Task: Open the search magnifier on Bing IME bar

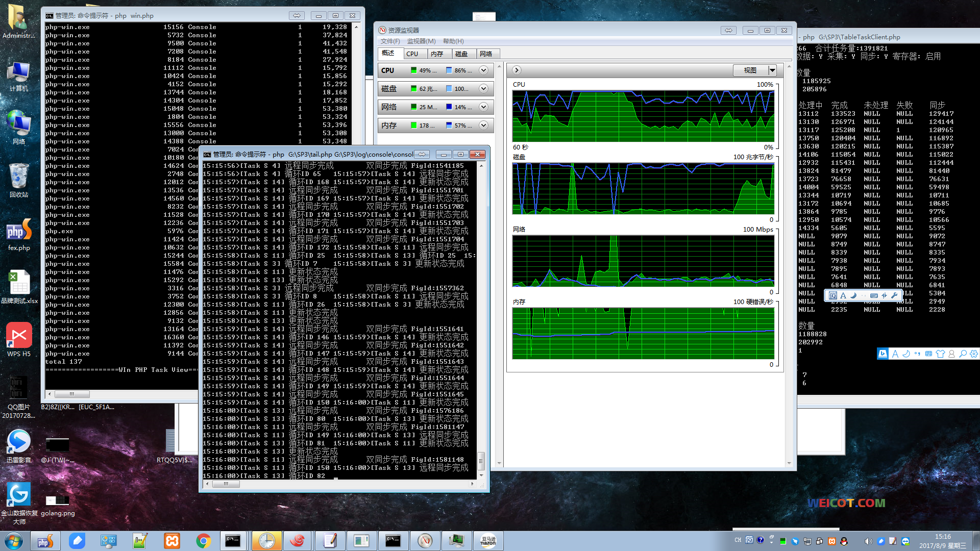Action: [963, 354]
